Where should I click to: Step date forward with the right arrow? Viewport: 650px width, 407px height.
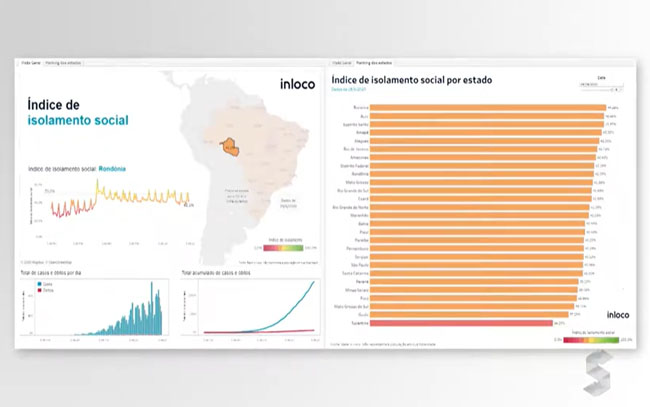point(621,90)
